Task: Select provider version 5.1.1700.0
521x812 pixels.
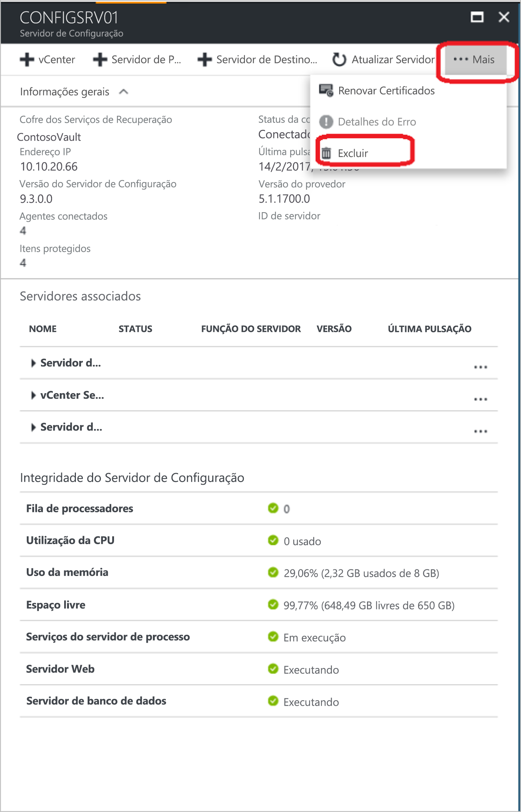Action: [284, 199]
